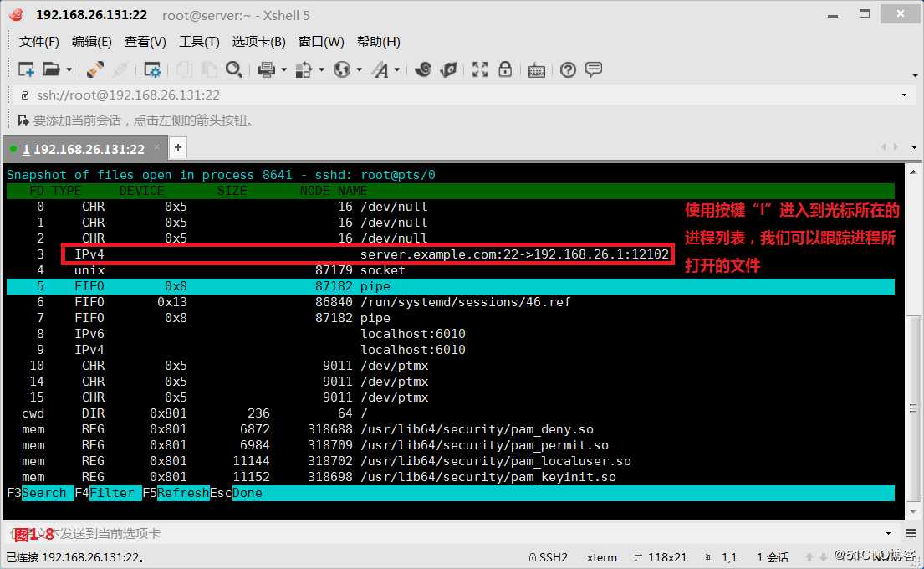Click the highlighted FD 5 FIFO pipe row
The width and height of the screenshot is (924, 569).
pyautogui.click(x=451, y=286)
